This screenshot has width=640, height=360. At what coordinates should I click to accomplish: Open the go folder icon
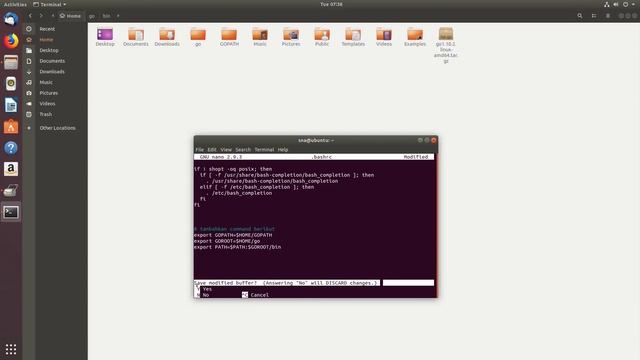coord(198,37)
